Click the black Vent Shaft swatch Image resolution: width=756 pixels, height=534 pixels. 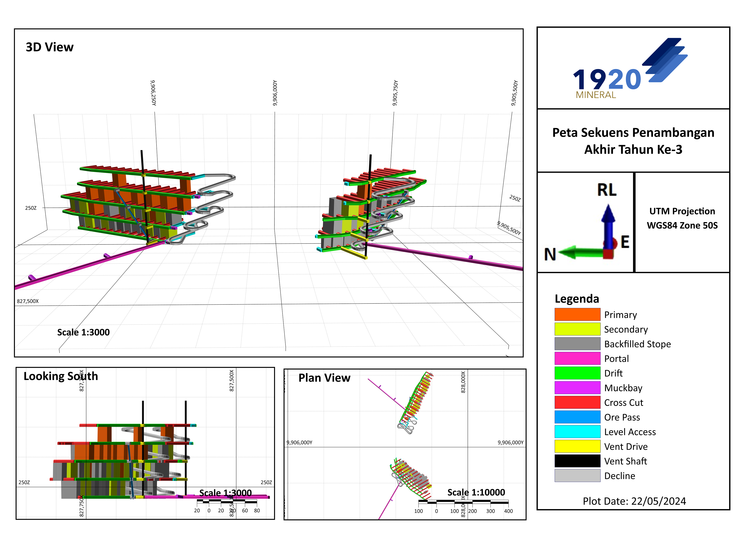point(577,461)
